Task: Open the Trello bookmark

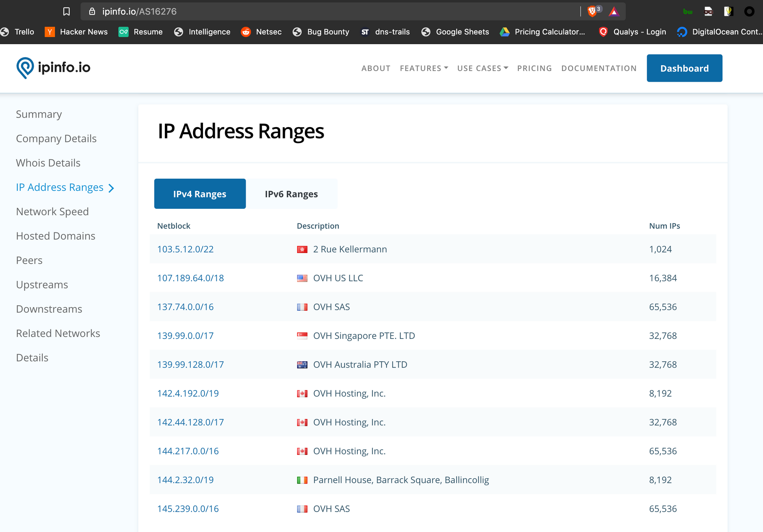Action: tap(18, 32)
